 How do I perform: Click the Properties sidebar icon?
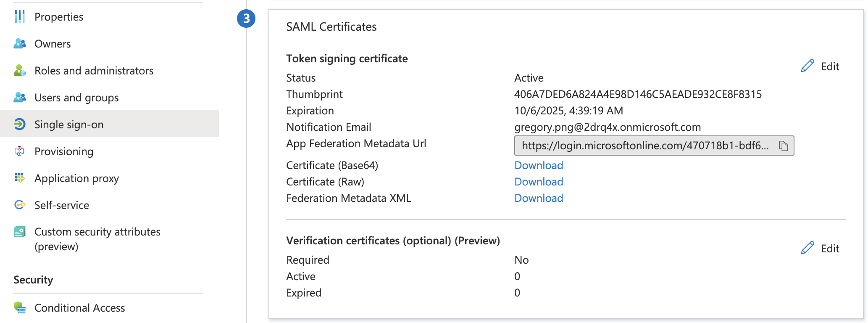coord(19,17)
